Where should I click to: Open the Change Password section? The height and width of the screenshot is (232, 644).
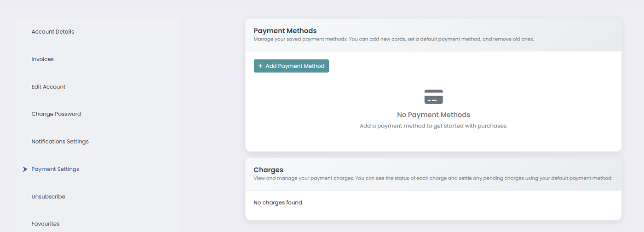coord(56,114)
